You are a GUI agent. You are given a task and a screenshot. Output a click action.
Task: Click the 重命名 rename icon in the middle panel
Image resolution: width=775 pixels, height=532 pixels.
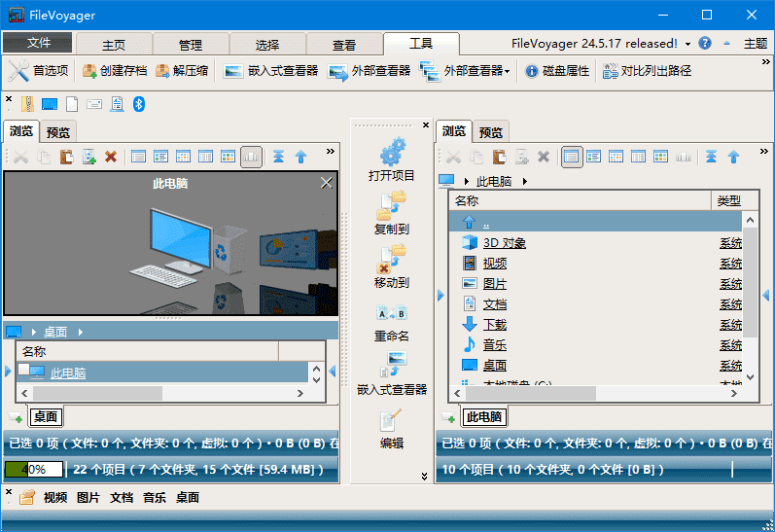(x=392, y=313)
